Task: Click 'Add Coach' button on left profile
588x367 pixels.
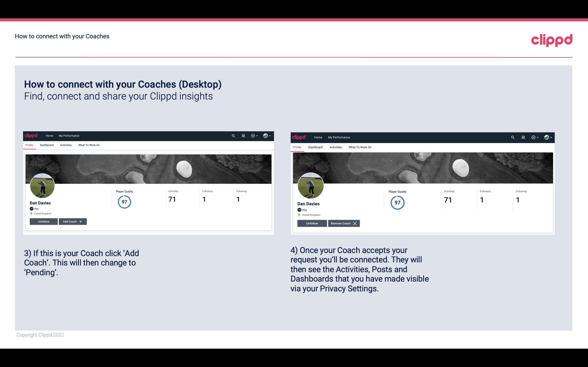Action: tap(73, 221)
